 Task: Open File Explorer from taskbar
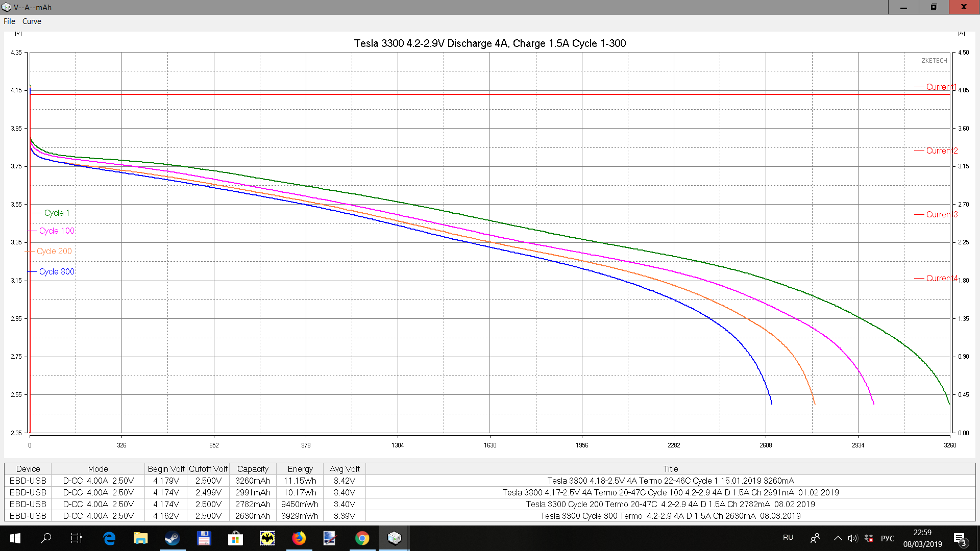tap(140, 538)
